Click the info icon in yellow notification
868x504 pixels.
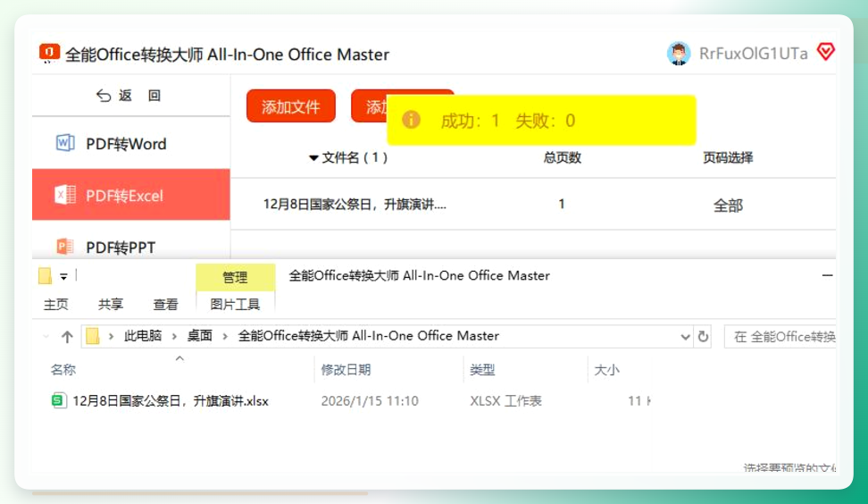pos(411,120)
